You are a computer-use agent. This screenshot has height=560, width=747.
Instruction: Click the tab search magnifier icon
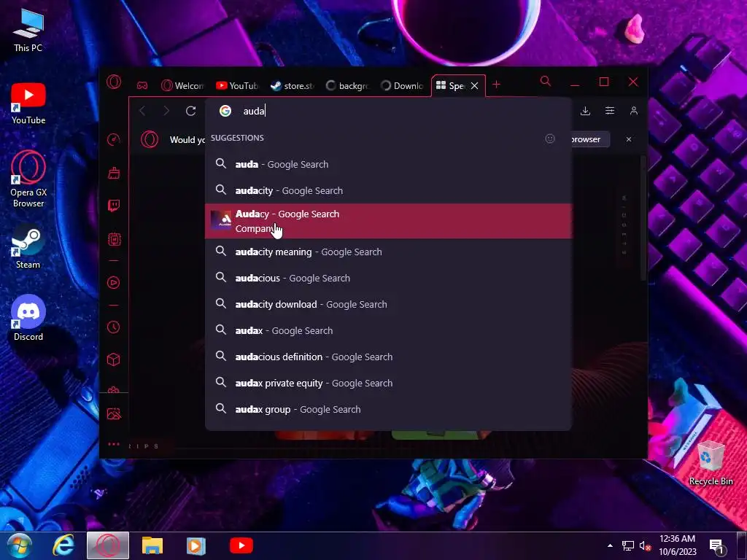[x=546, y=82]
